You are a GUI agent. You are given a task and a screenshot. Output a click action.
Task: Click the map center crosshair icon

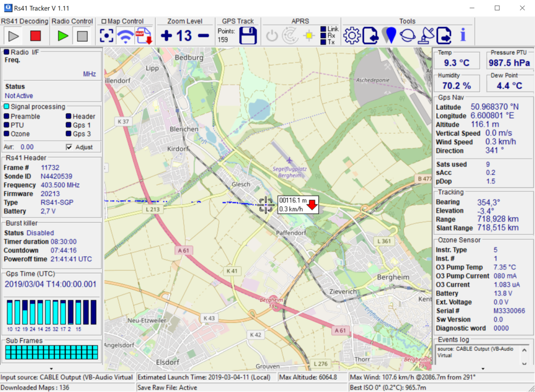107,36
